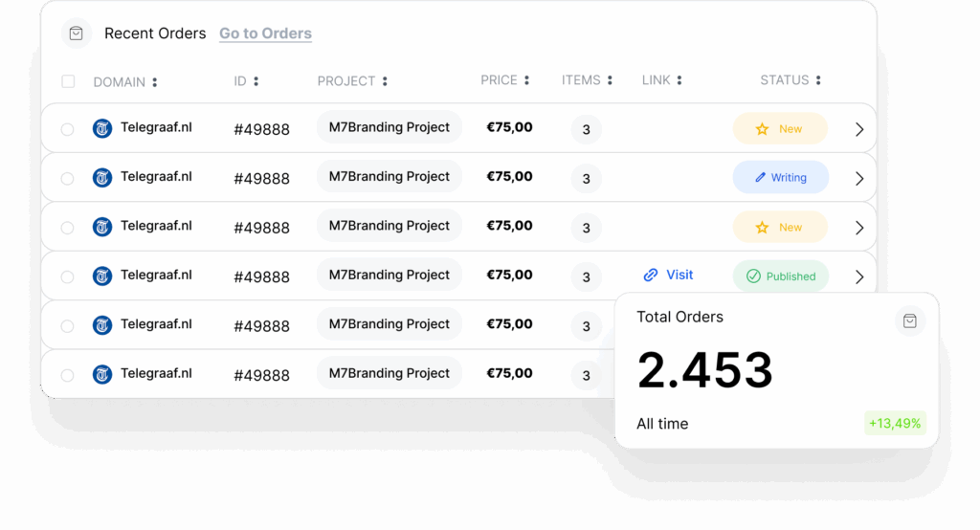Click the three-dot icon next to DOMAIN header

(x=155, y=82)
